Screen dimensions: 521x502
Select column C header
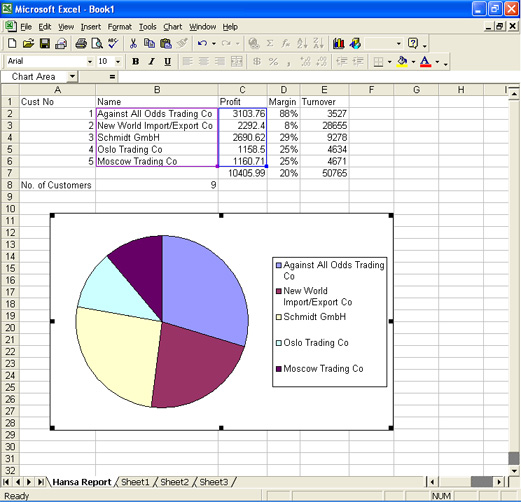point(242,90)
